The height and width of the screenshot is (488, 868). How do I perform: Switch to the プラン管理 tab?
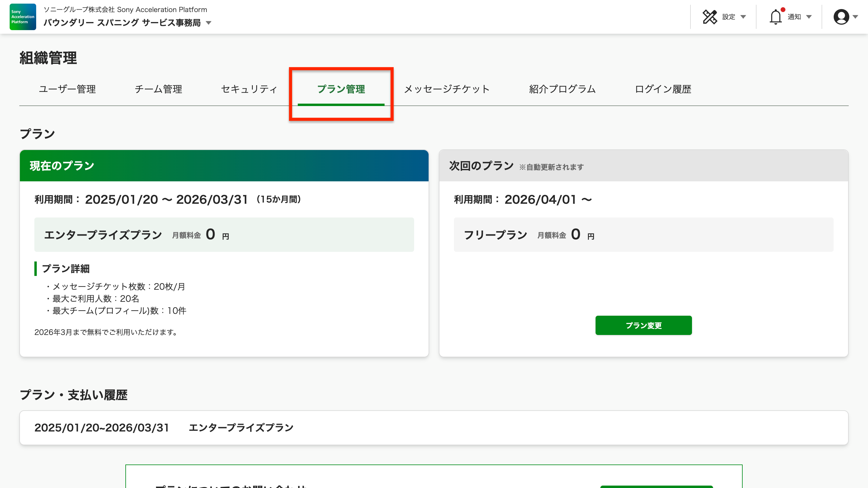coord(342,89)
